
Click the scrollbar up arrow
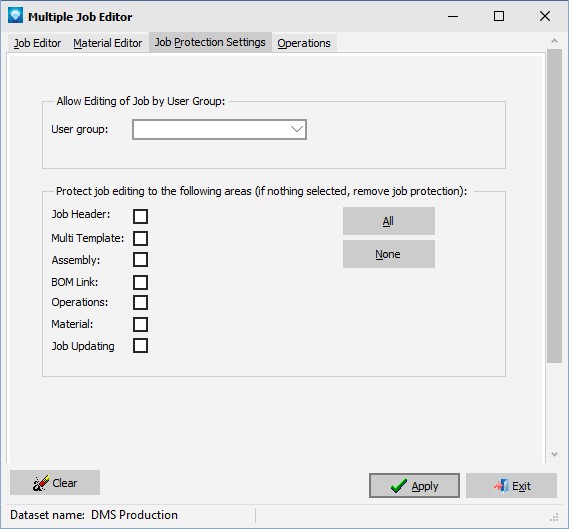pos(554,41)
